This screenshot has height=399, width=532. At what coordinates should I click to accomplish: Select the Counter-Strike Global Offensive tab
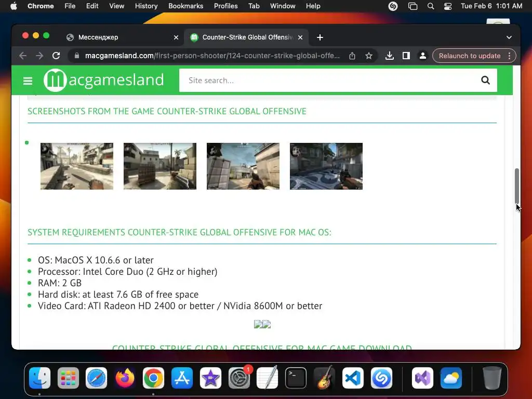247,37
